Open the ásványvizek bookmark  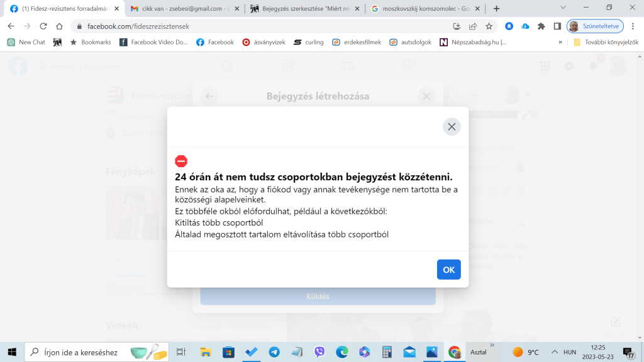(x=264, y=42)
